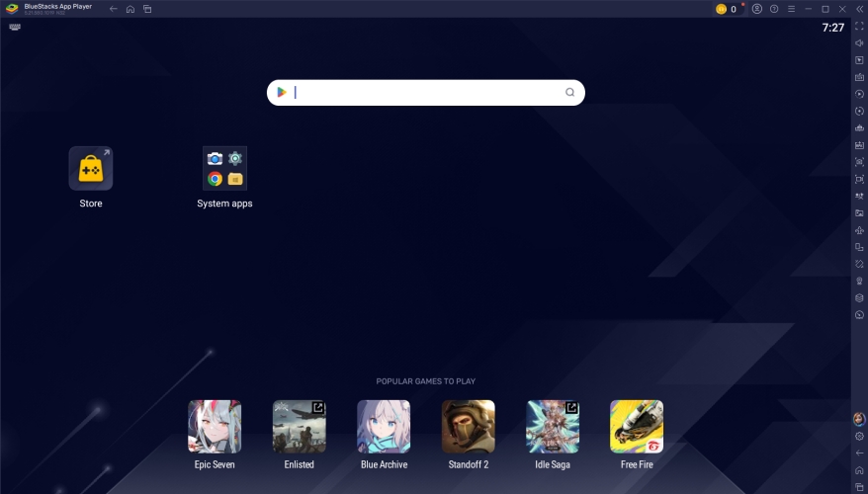Open the hamburger menu

tap(791, 9)
